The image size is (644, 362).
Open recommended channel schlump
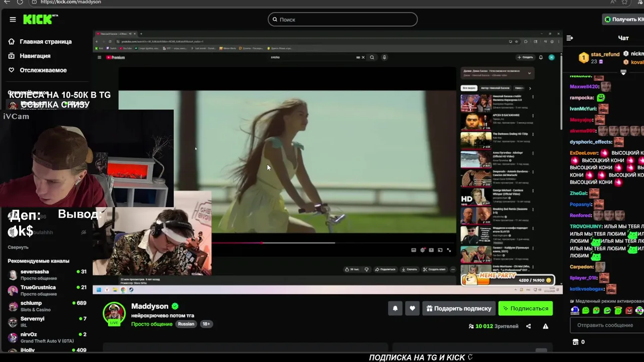coord(47,306)
